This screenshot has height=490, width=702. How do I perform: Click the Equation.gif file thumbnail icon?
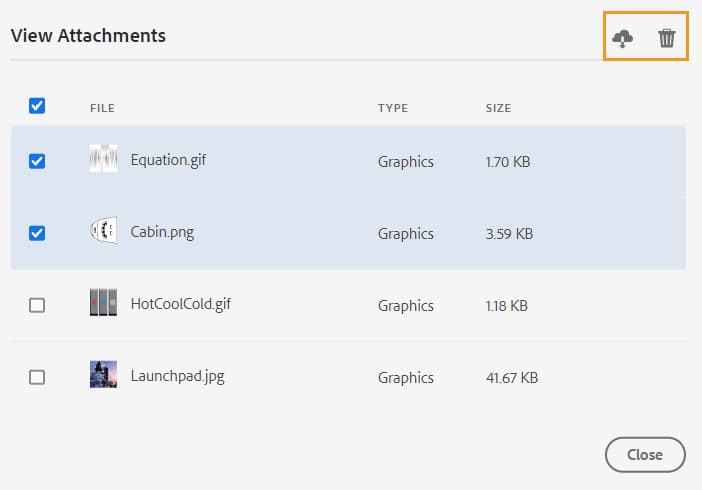click(x=103, y=159)
